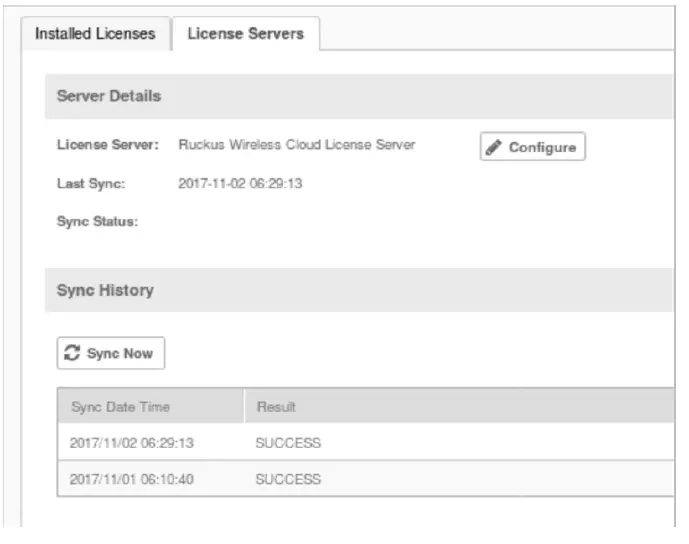This screenshot has width=689, height=544.
Task: Select the 2017/11/02 06:29:13 sync row
Action: click(366, 442)
